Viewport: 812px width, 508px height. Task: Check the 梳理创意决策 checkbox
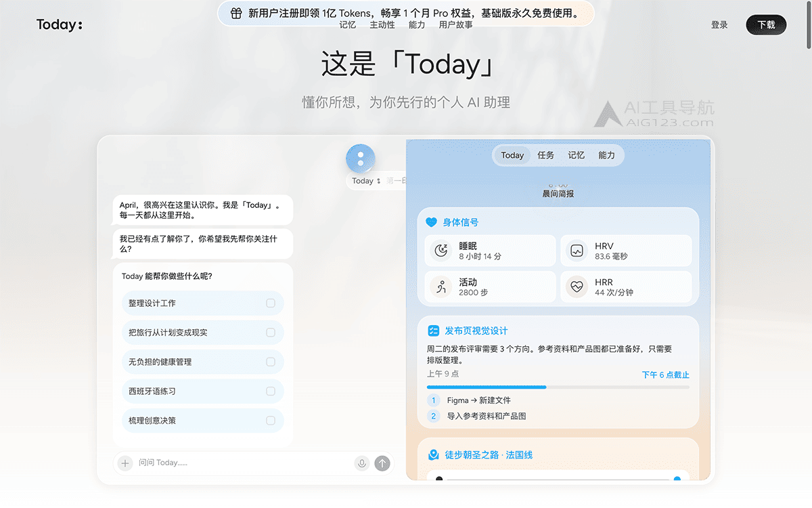271,420
